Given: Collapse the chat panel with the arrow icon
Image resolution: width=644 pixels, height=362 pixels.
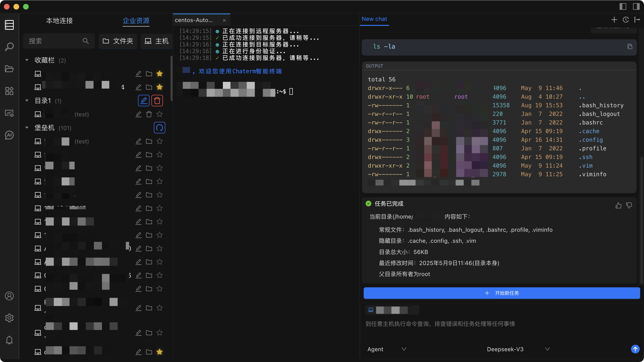Looking at the screenshot, I should tap(637, 19).
